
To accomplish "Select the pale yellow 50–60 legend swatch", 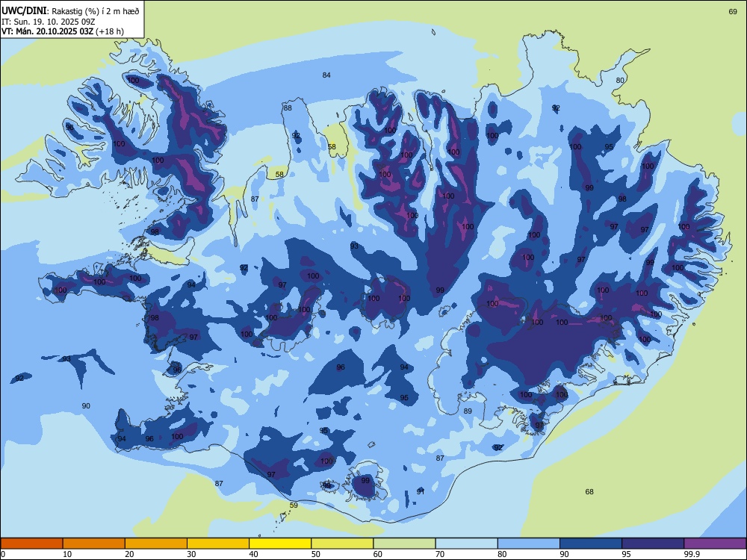I will point(342,544).
